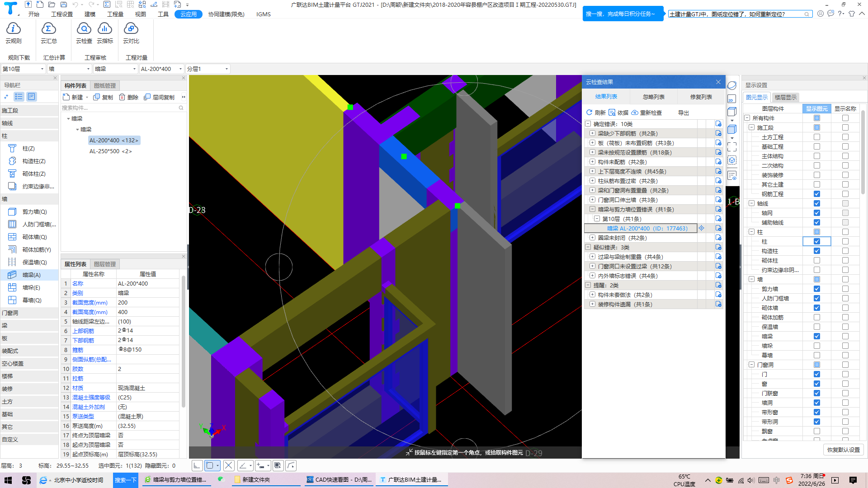868x488 pixels.
Task: Select the 构造柱(Z) component
Action: pos(34,161)
